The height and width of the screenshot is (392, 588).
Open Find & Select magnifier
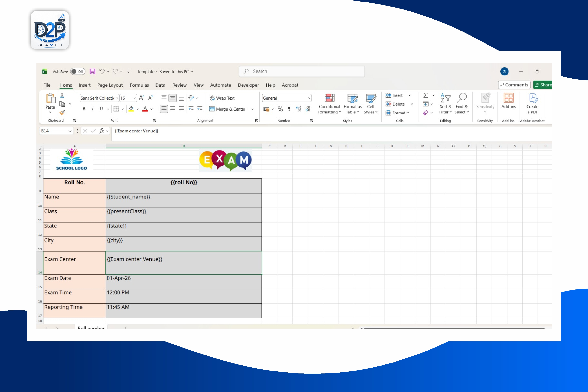(462, 104)
